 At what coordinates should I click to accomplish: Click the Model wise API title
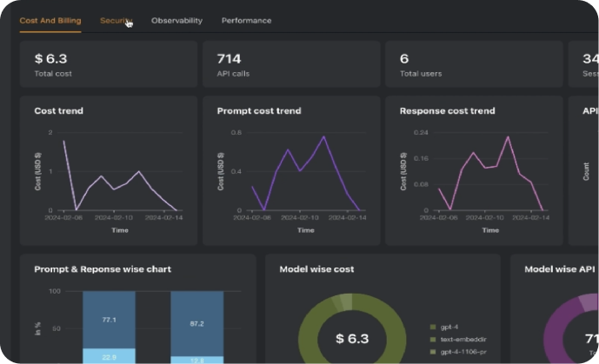pyautogui.click(x=560, y=269)
